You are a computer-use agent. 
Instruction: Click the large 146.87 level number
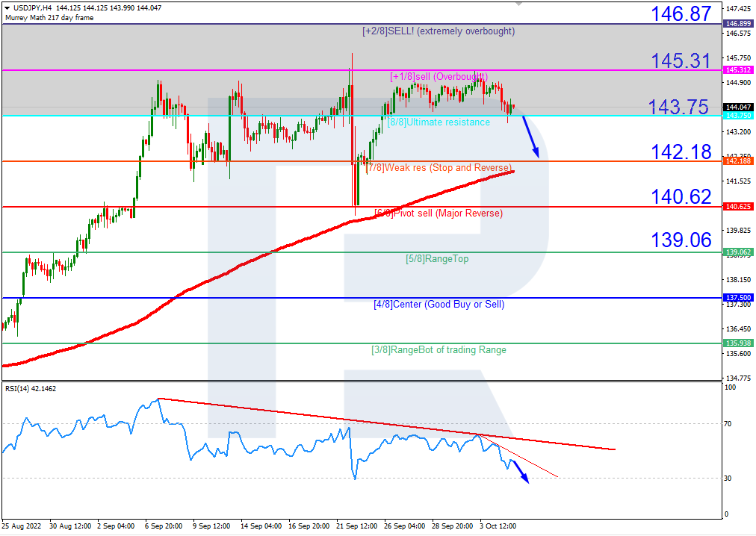click(680, 14)
